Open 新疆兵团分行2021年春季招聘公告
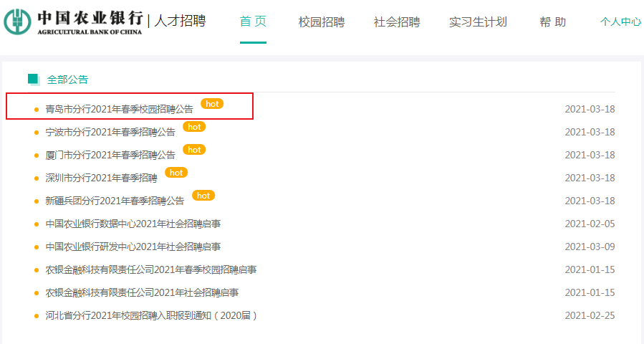 coord(115,201)
